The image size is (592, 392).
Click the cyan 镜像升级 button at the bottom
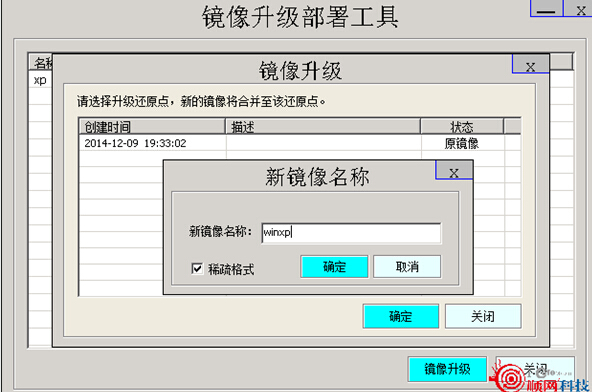[x=447, y=369]
